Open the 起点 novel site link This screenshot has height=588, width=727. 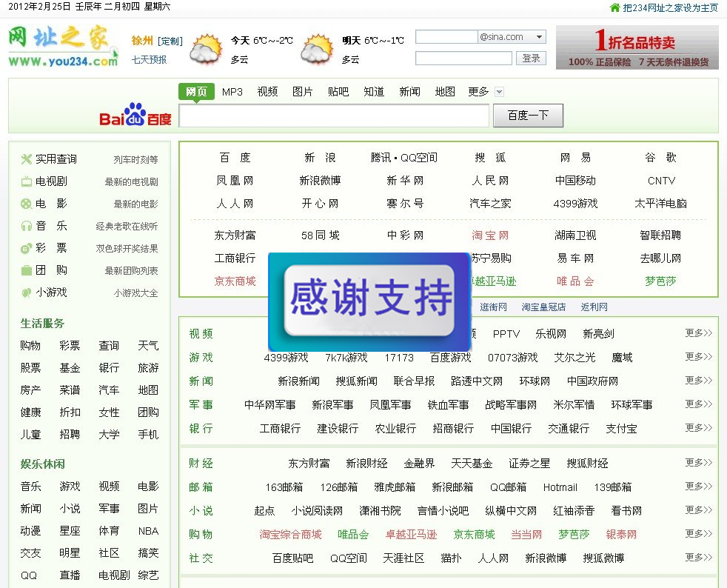coord(264,510)
